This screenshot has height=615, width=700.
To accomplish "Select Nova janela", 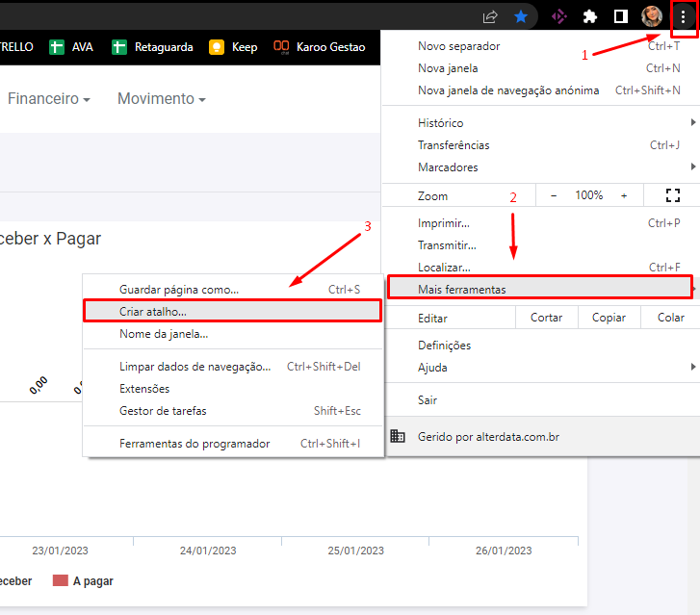I will coord(540,68).
